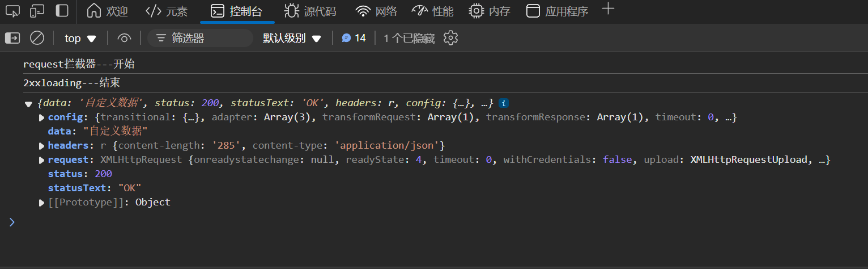Open the top context dropdown
Viewport: 868px width, 269px height.
[80, 38]
